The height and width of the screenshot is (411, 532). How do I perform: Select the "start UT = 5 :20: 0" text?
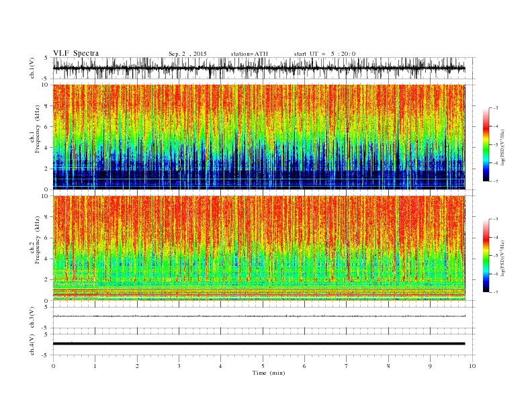tap(324, 54)
